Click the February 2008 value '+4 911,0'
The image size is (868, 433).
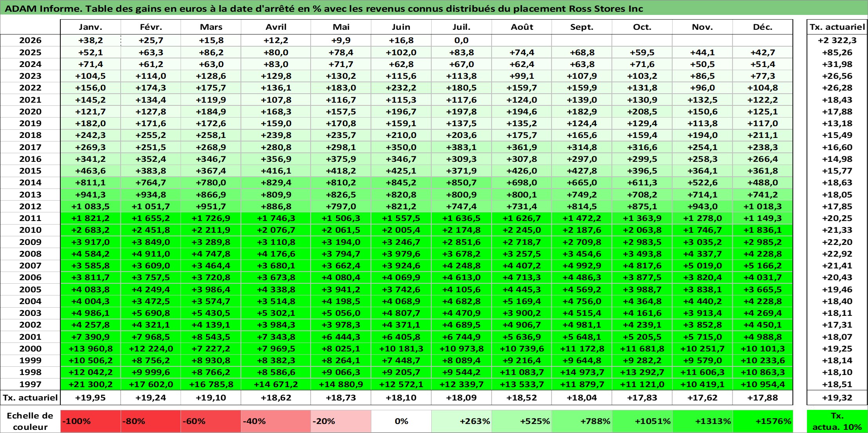click(x=151, y=254)
